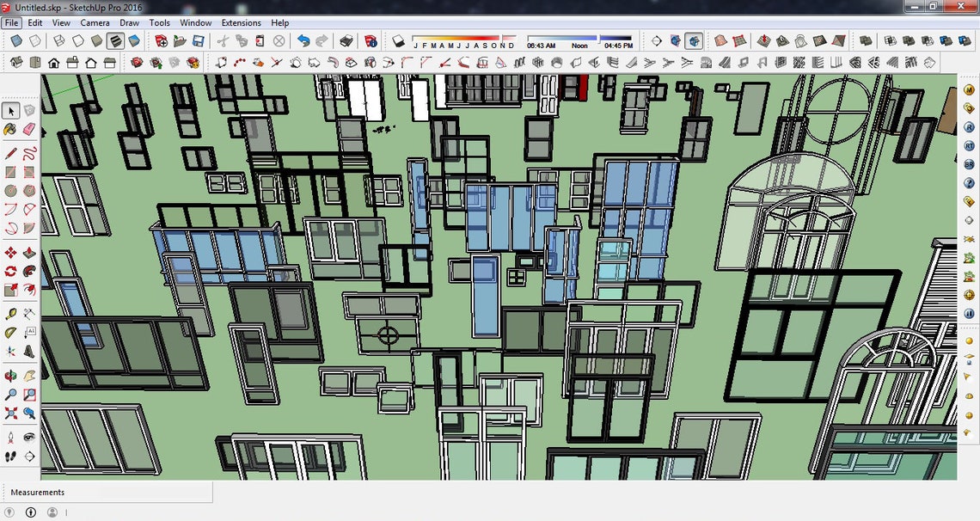Image resolution: width=980 pixels, height=521 pixels.
Task: Pick the Rectangle tool
Action: click(x=11, y=173)
